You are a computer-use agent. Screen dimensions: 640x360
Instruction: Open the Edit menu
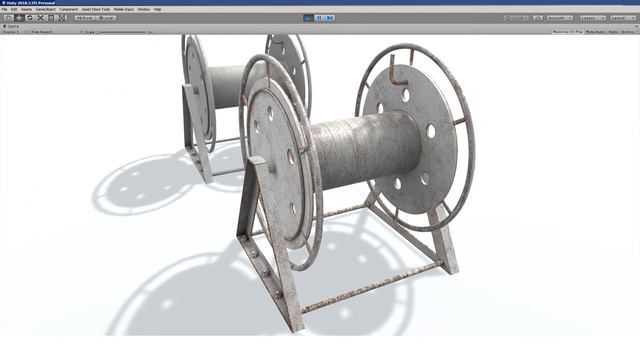click(14, 9)
